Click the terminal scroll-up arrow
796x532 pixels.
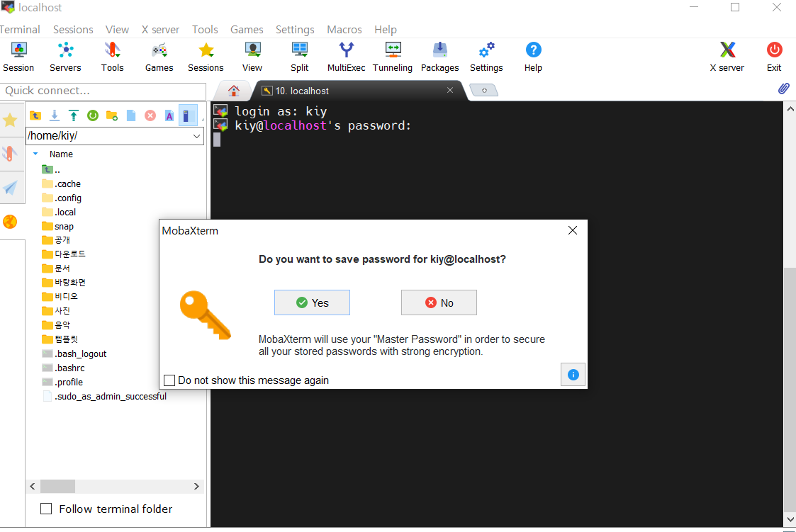(x=790, y=108)
